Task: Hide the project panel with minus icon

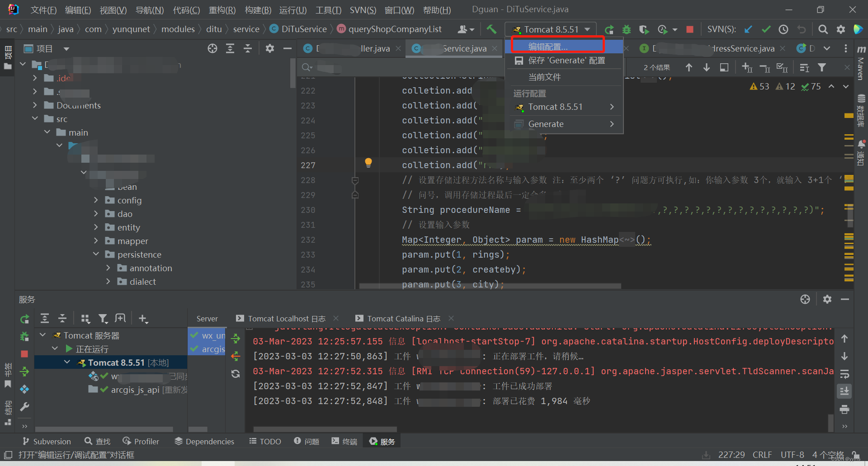Action: (287, 48)
